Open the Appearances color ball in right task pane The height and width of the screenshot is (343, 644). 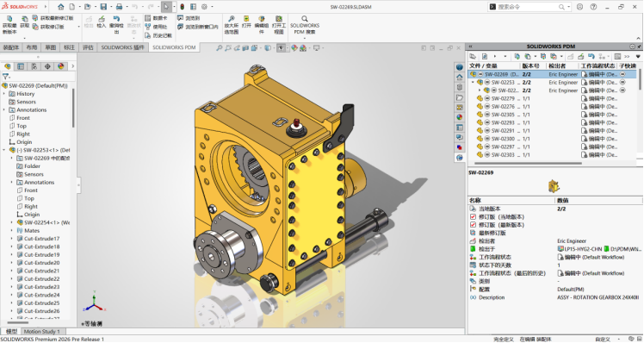[x=460, y=117]
